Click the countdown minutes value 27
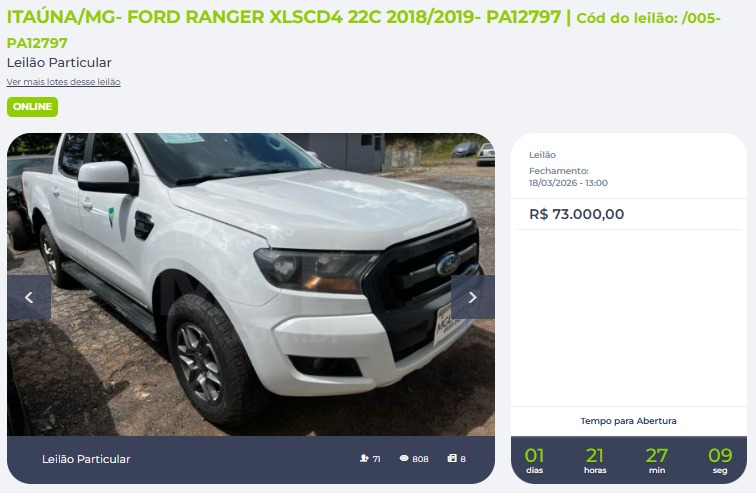 pyautogui.click(x=657, y=455)
